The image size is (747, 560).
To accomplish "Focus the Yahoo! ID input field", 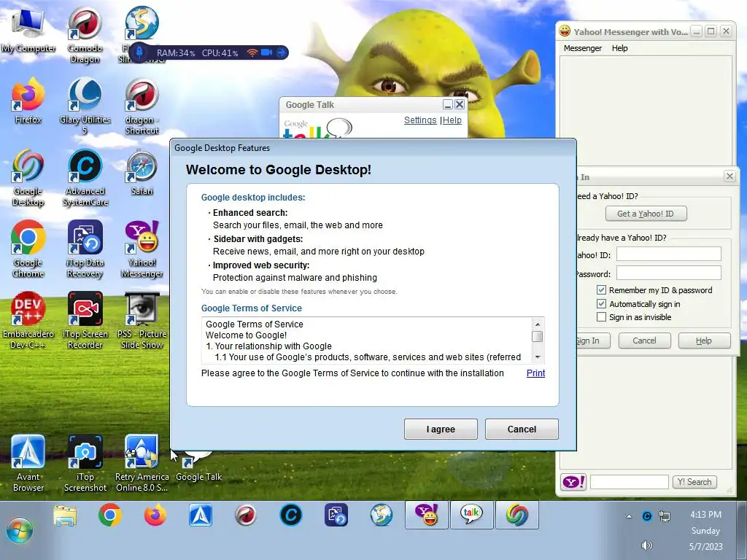I will tap(669, 254).
